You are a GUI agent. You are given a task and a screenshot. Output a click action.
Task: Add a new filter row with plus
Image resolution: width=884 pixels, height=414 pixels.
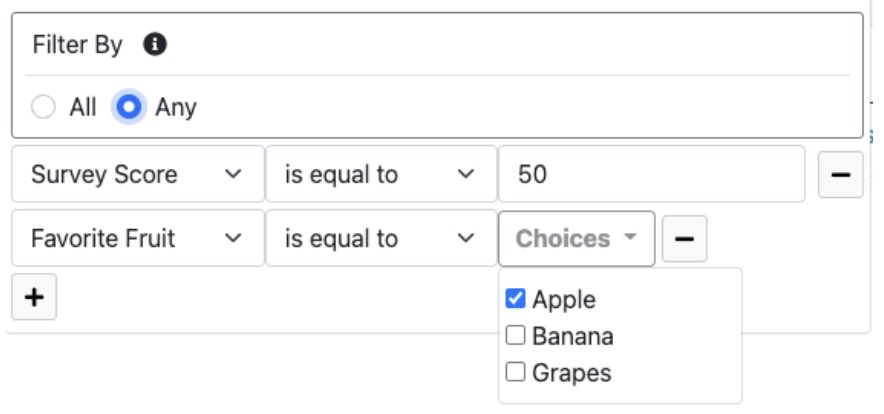[x=34, y=298]
